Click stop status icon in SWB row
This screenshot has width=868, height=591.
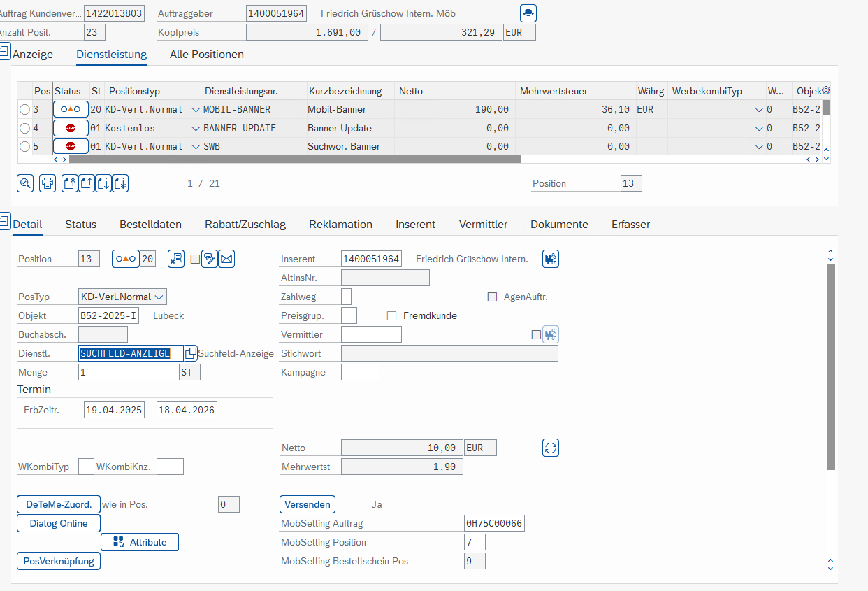[71, 146]
